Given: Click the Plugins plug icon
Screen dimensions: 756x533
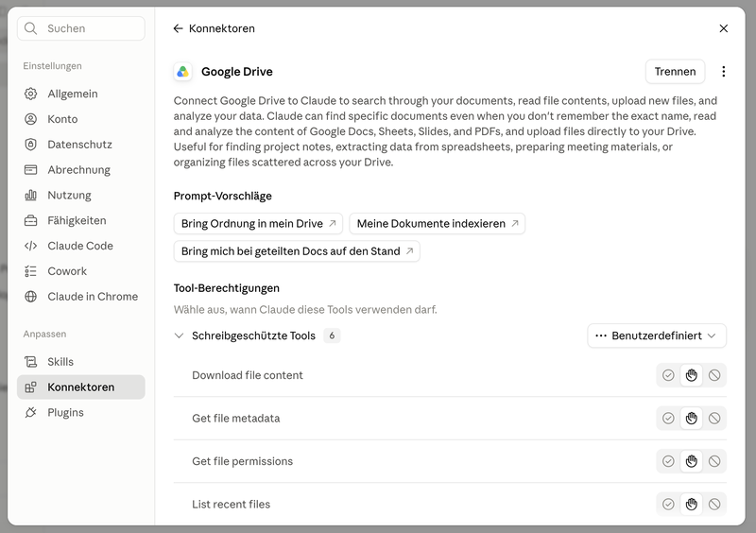Looking at the screenshot, I should (x=30, y=412).
